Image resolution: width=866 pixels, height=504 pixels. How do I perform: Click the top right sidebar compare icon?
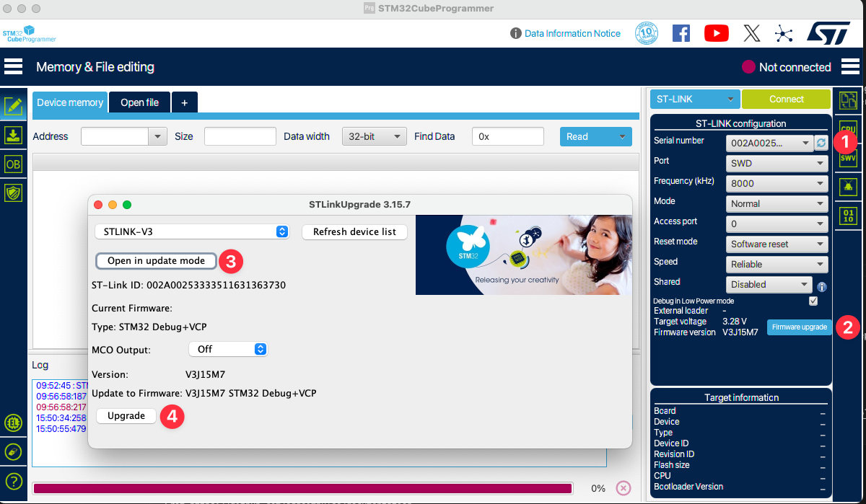tap(848, 100)
